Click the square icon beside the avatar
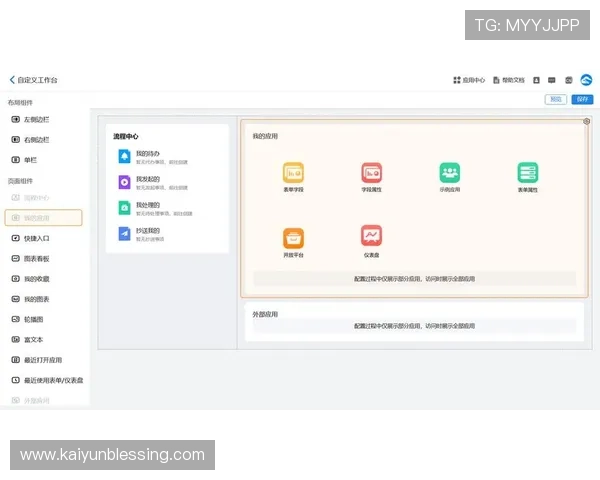 click(569, 80)
